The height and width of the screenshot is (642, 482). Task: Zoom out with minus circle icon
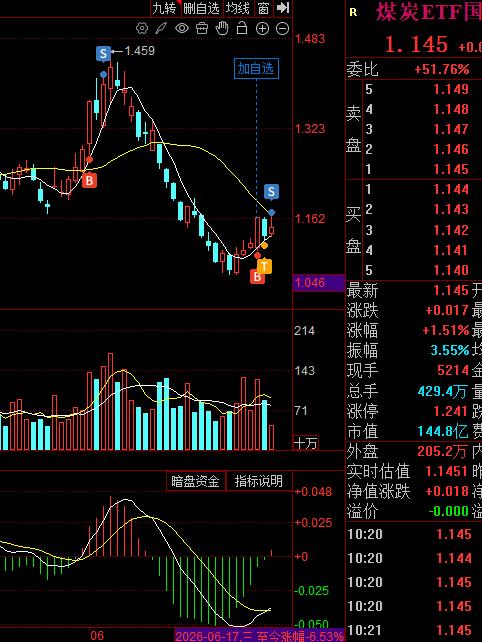(x=282, y=28)
